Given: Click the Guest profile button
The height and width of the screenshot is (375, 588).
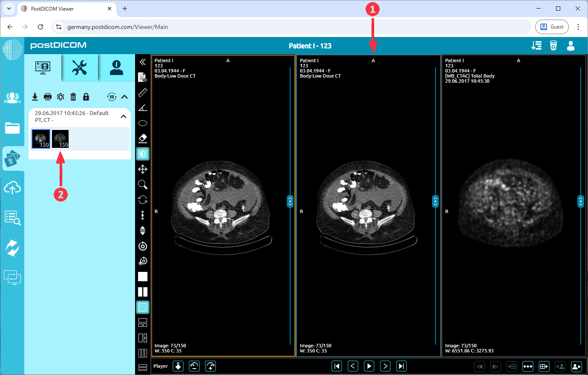Looking at the screenshot, I should point(552,26).
